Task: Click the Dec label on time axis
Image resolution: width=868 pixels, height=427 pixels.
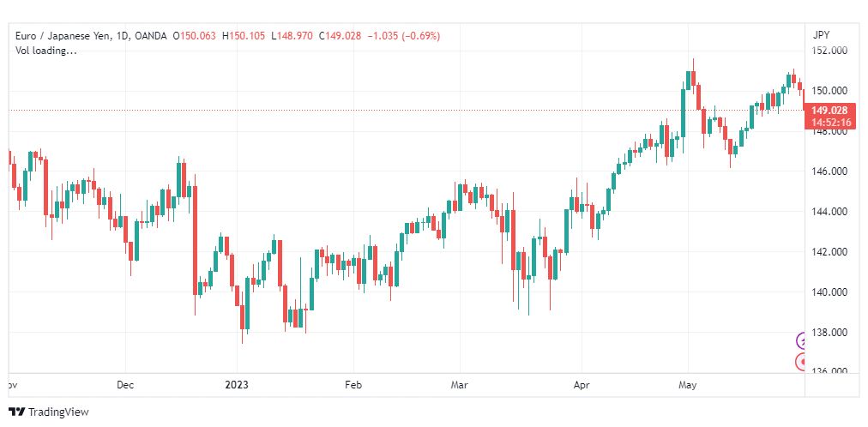Action: pyautogui.click(x=126, y=386)
